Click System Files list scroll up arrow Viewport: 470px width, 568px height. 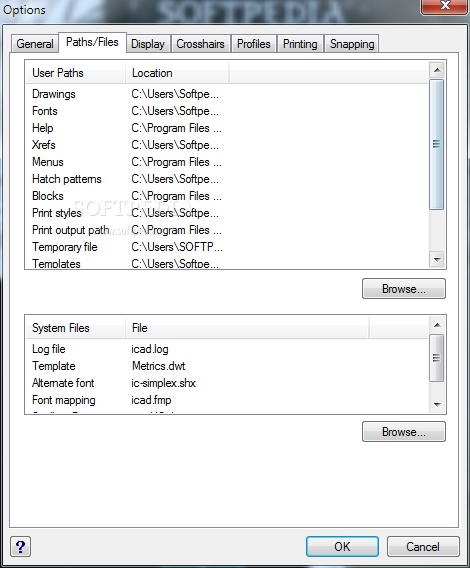click(x=437, y=325)
